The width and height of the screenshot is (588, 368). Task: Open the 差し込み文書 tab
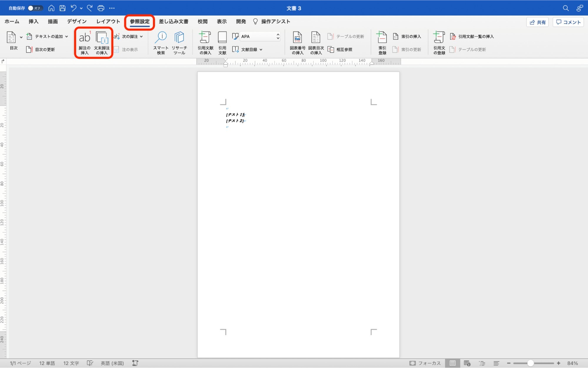tap(174, 21)
